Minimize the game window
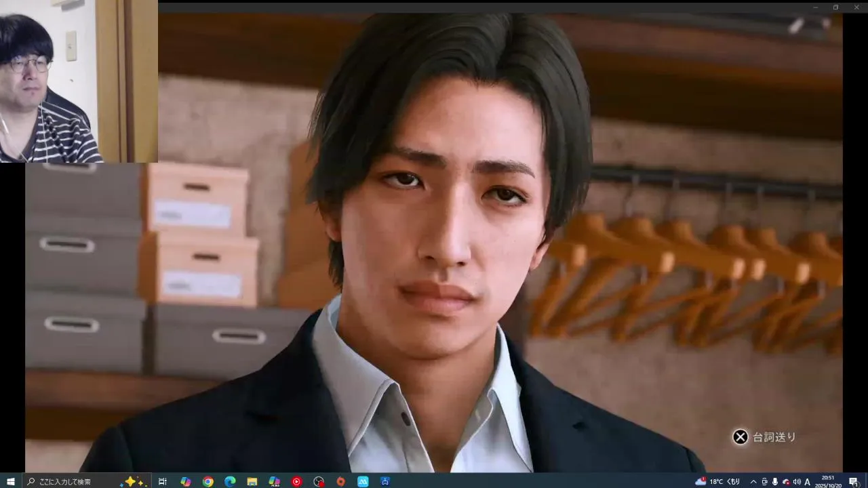Viewport: 868px width, 488px height. coord(816,7)
